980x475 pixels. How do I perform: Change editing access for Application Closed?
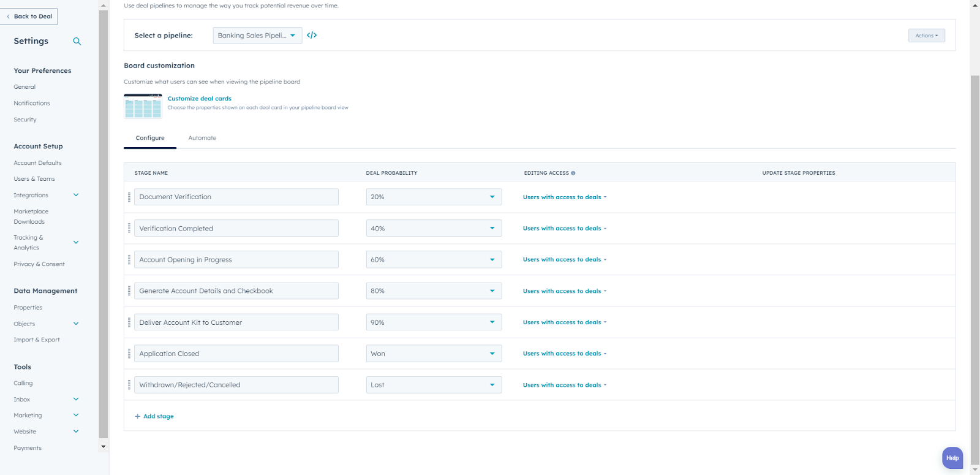tap(565, 353)
